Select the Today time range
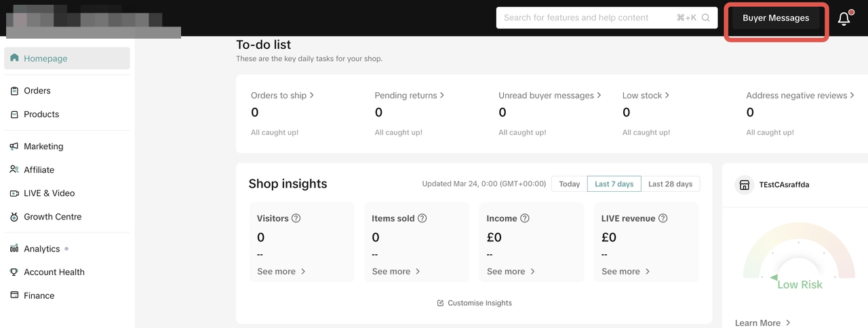The image size is (868, 328). tap(569, 184)
